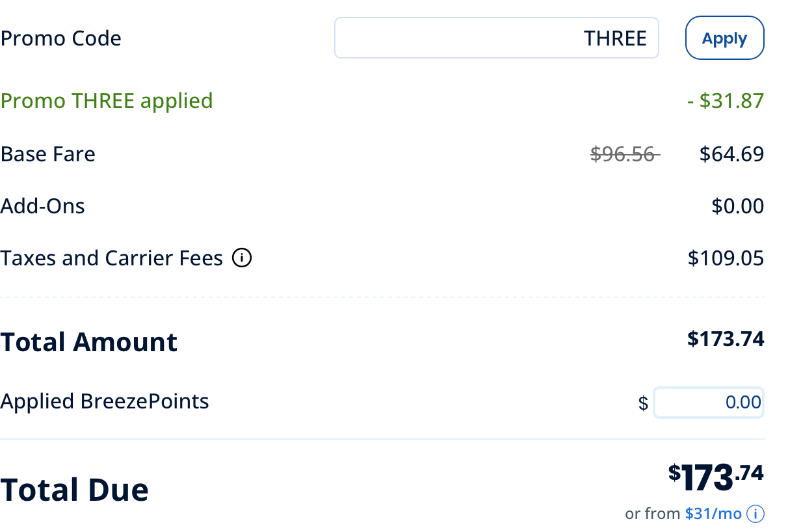Click the Applied BreezePoints label
Screen dimensions: 788x532
[105, 401]
